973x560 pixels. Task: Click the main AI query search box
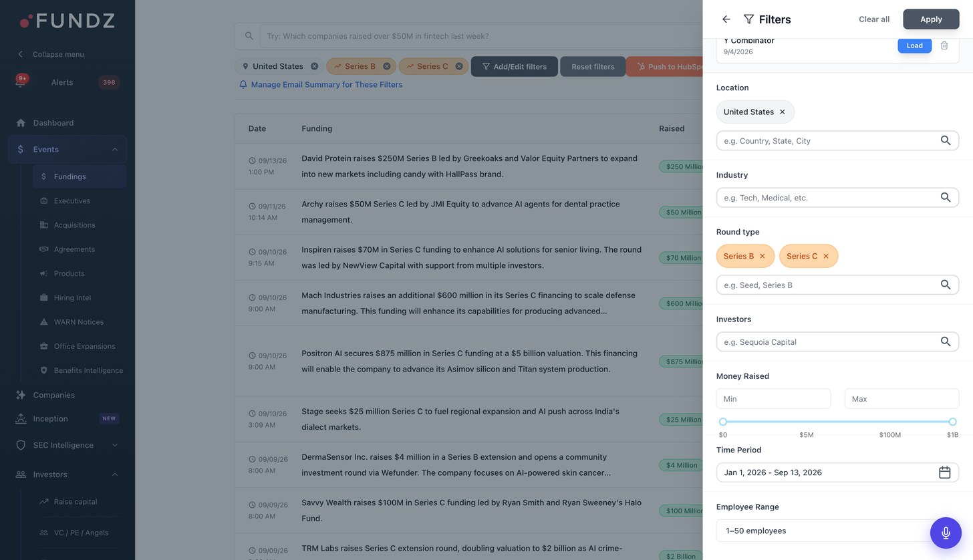coord(480,36)
